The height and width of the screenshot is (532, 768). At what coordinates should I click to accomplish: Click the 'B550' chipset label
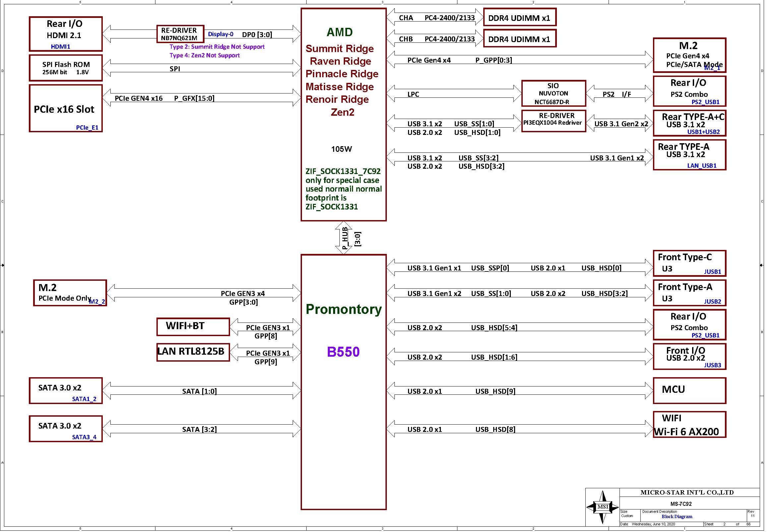343,352
